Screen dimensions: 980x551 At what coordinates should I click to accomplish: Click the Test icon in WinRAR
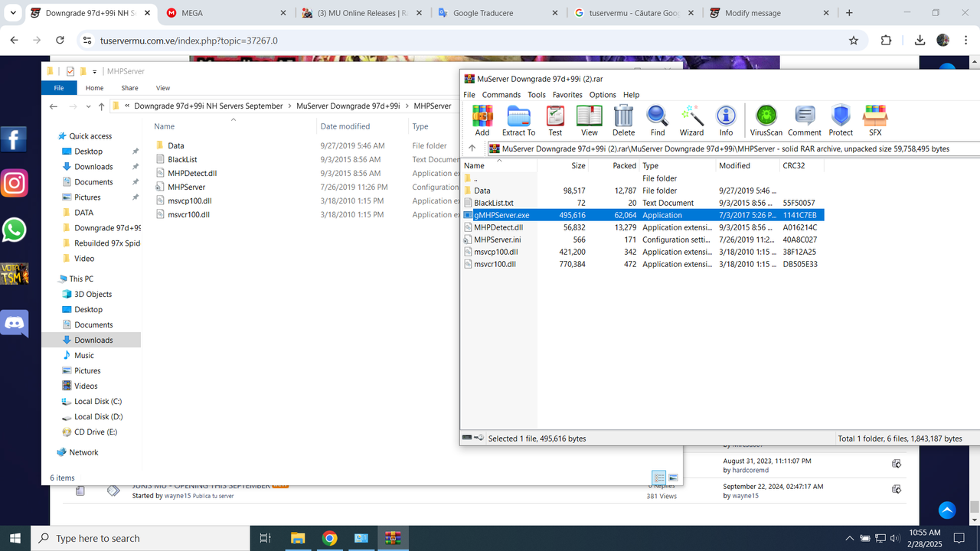tap(555, 121)
